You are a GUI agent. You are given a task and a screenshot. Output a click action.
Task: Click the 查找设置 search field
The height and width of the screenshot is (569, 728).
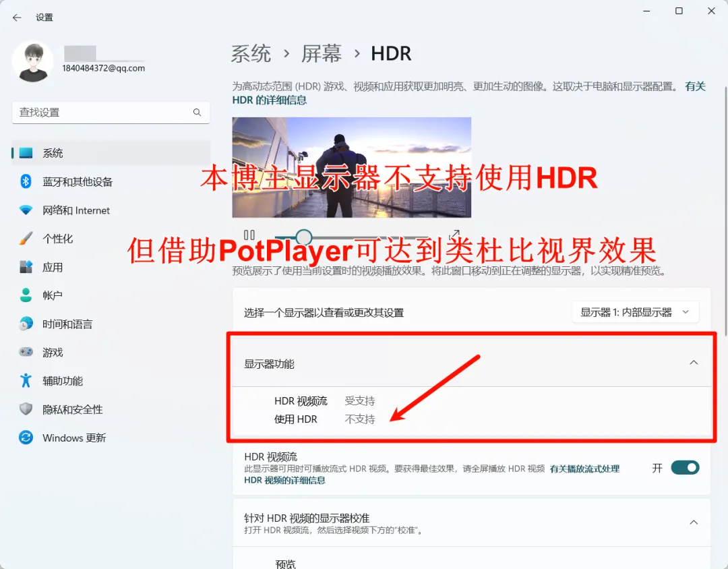101,113
